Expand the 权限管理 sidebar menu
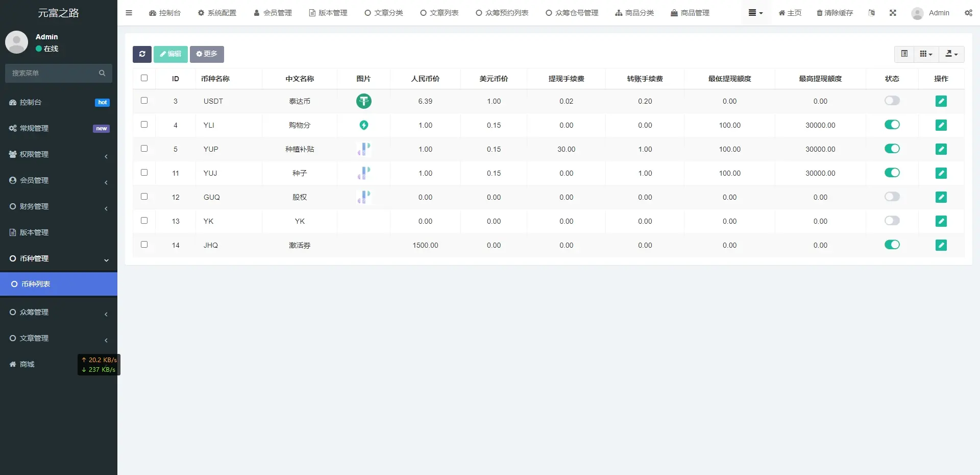 (x=59, y=154)
